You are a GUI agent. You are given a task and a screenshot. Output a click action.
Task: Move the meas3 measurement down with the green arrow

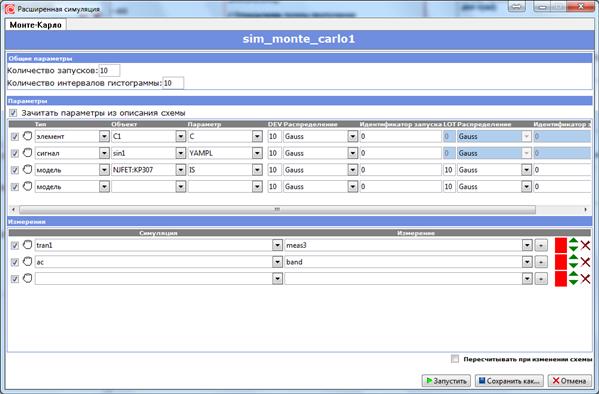point(573,249)
